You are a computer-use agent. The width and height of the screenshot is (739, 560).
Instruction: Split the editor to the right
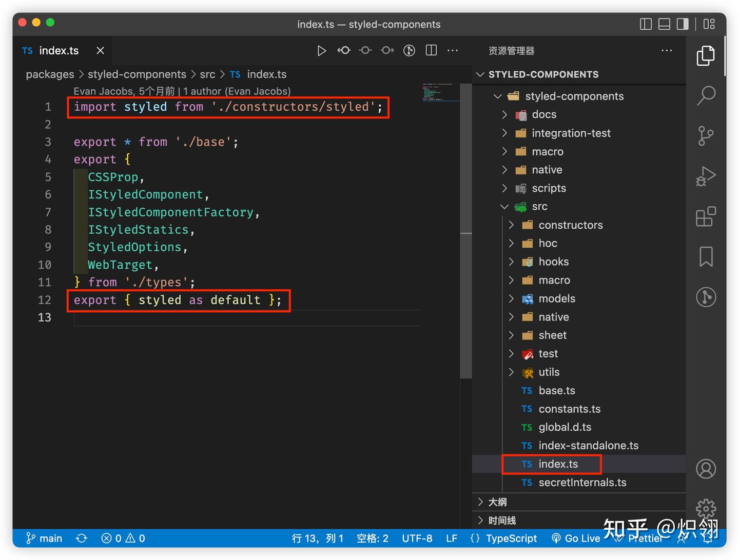point(431,50)
